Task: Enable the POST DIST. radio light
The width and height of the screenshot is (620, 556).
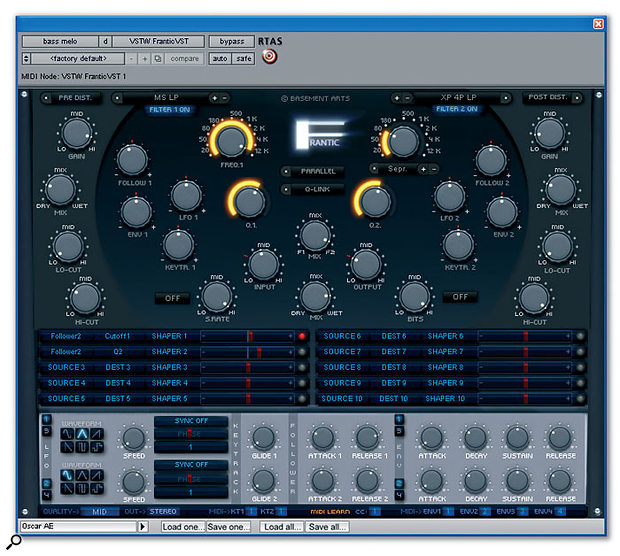Action: pyautogui.click(x=577, y=97)
